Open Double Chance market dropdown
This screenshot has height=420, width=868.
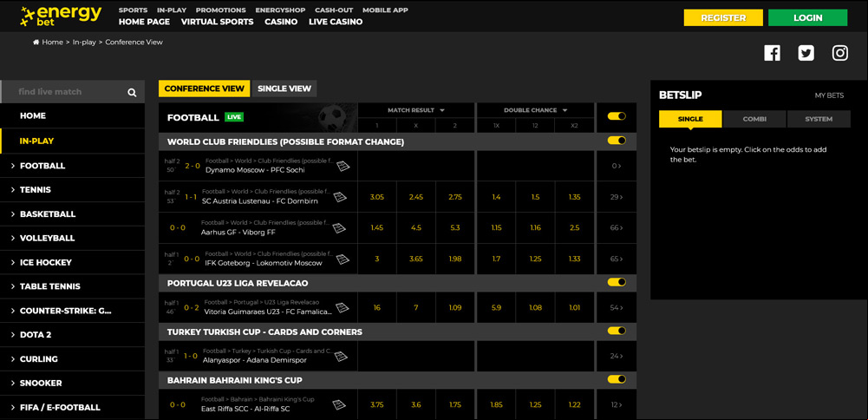point(535,110)
